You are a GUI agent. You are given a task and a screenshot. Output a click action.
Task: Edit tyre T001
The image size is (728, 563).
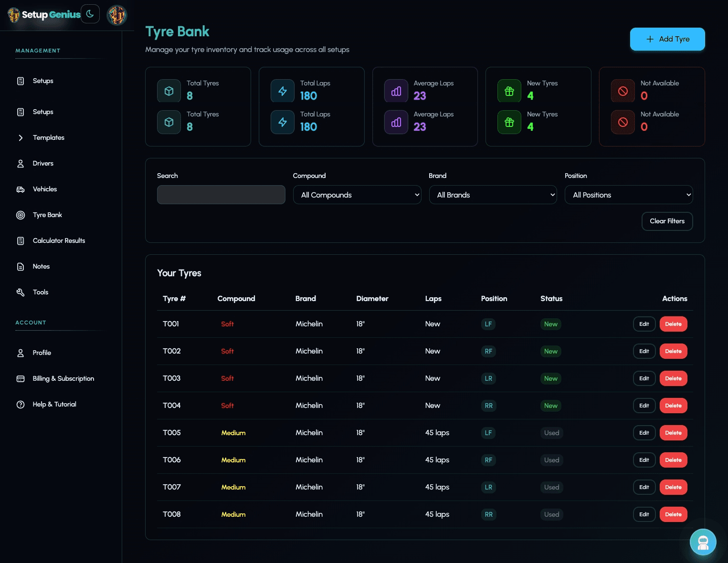click(x=644, y=324)
